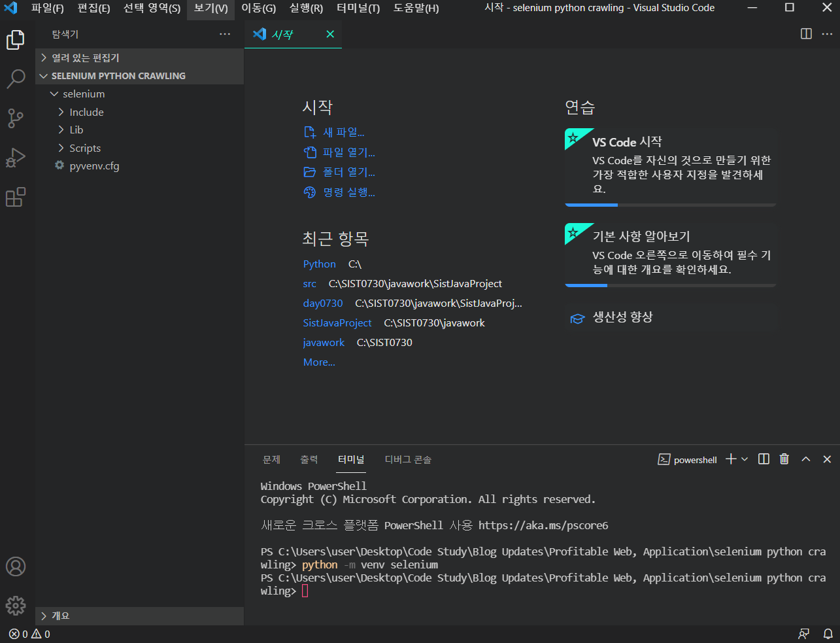Select the 터미널 panel tab
Viewport: 840px width, 643px height.
(x=351, y=460)
